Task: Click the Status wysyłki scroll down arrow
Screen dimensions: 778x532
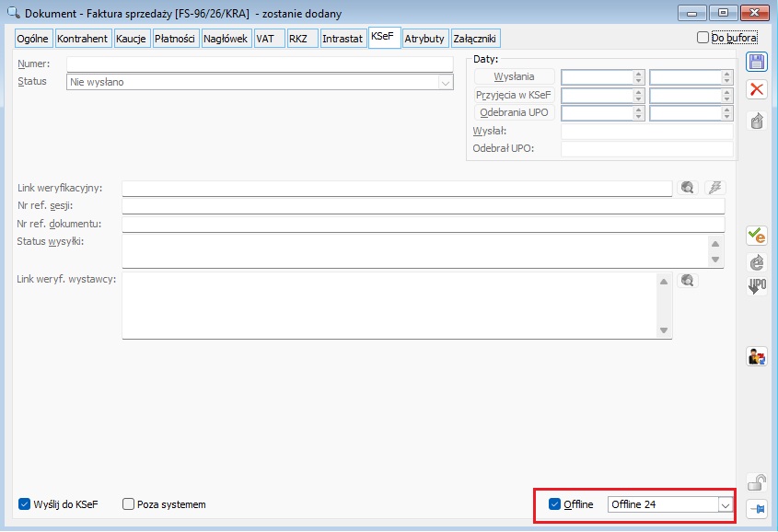Action: point(715,260)
